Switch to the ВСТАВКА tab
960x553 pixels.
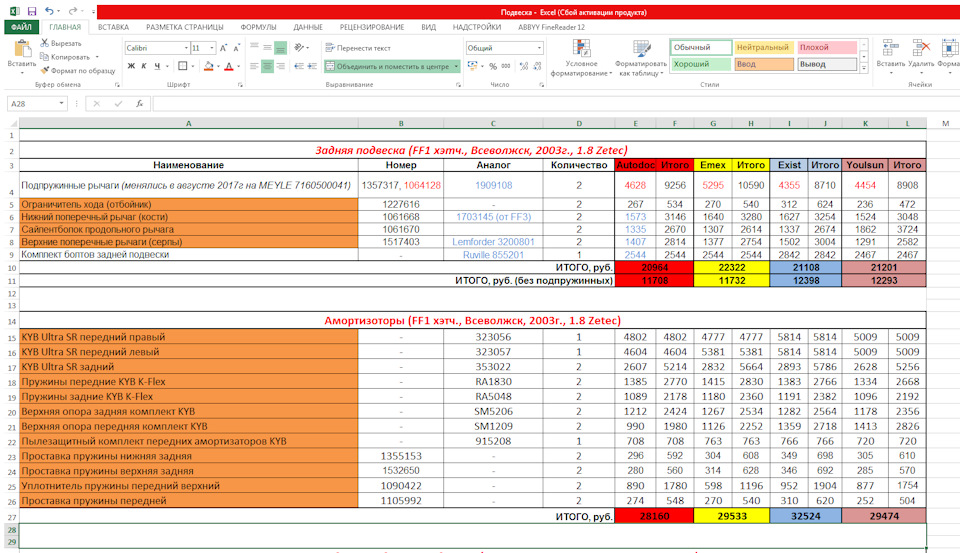[113, 27]
